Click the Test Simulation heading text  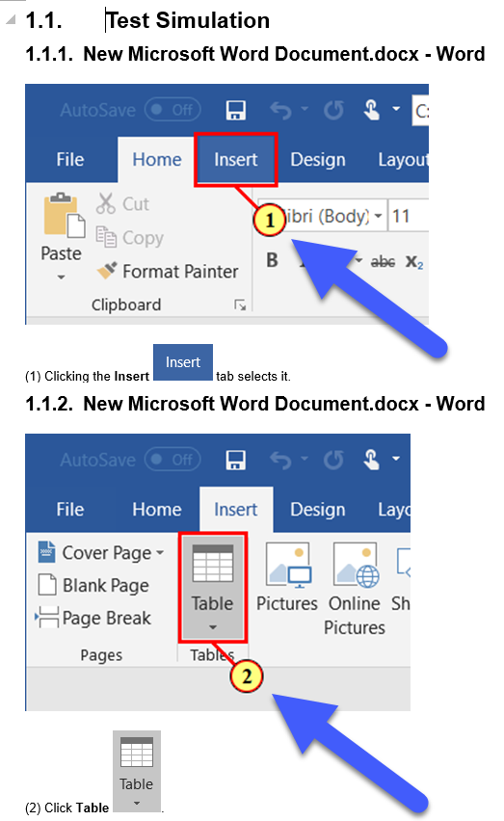point(187,20)
